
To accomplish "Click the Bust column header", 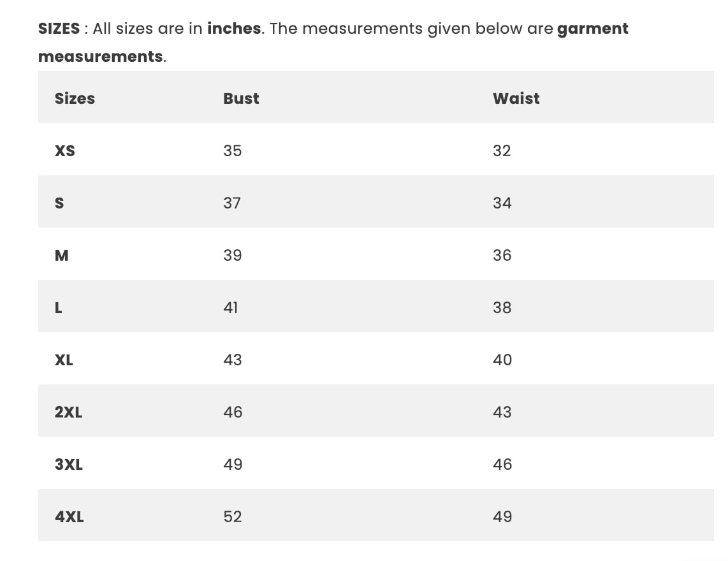I will (241, 98).
